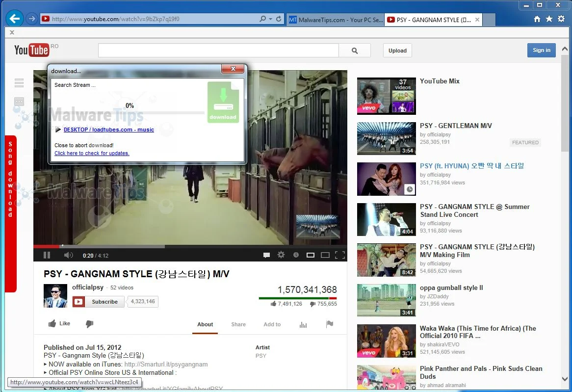Click the browser forward arrow
Viewport: 572px width, 392px height.
tap(32, 19)
